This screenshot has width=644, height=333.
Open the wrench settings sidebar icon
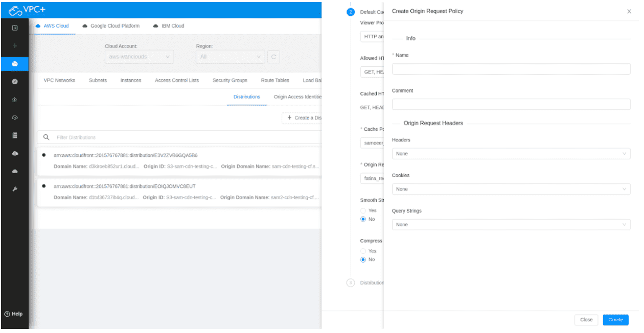pos(15,189)
